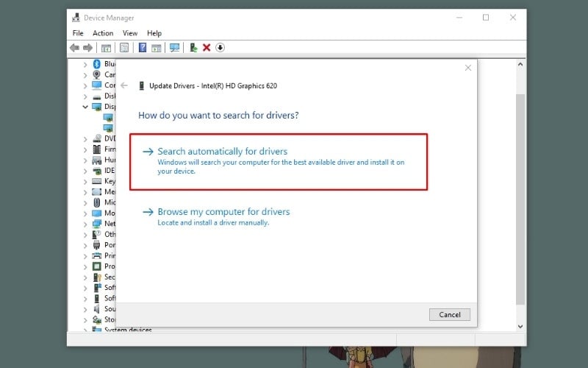This screenshot has height=368, width=588.
Task: Click the 'How do you want to search for drivers?' heading
Action: click(218, 116)
